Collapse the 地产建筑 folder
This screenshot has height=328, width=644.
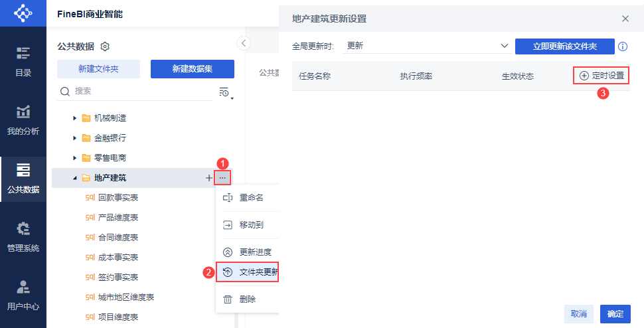[74, 178]
